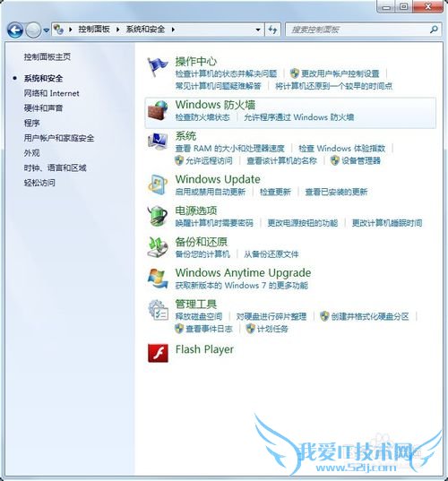Click 启用或禁用自动更新 link
This screenshot has width=448, height=481.
(211, 192)
